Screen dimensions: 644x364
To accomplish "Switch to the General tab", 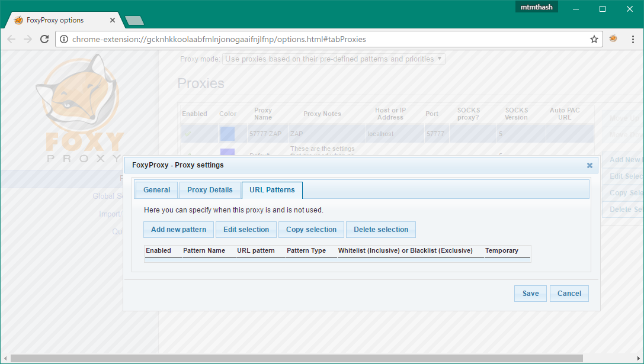I will pyautogui.click(x=156, y=190).
